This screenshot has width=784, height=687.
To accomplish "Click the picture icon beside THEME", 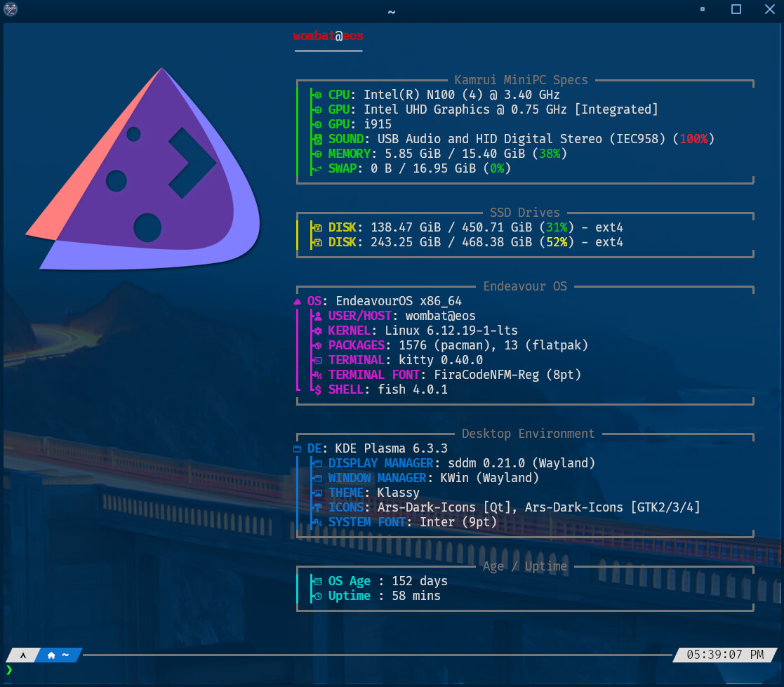I will (x=317, y=493).
